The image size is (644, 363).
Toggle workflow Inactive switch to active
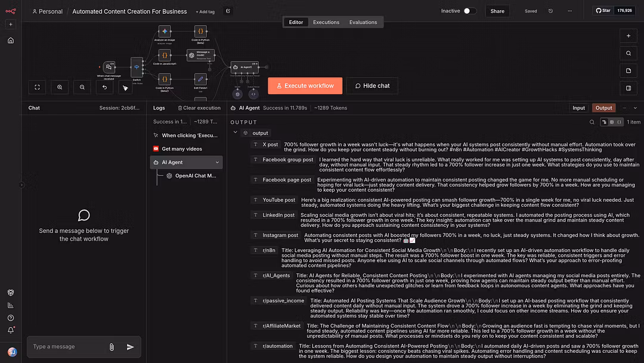[x=470, y=11]
